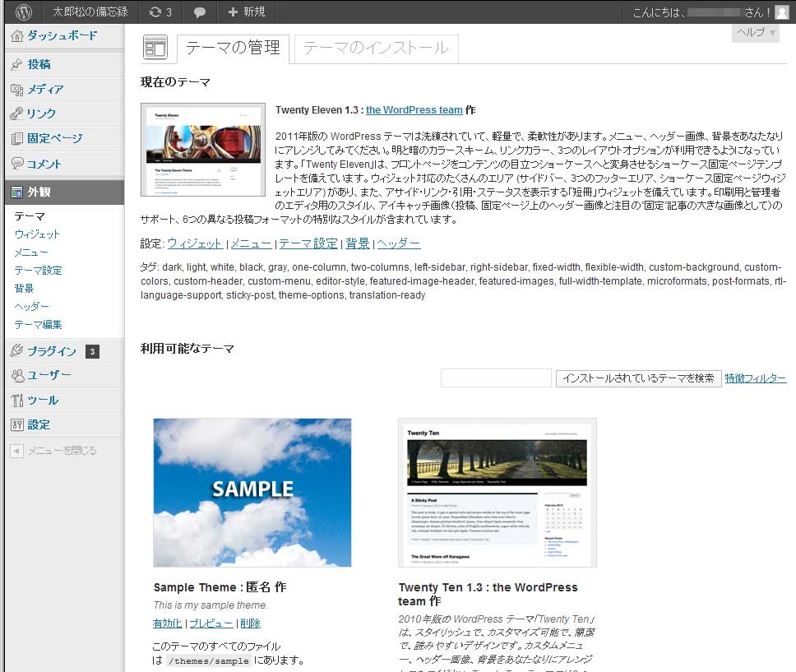This screenshot has width=796, height=672.
Task: Open the comments bubble icon in admin bar
Action: pyautogui.click(x=200, y=12)
